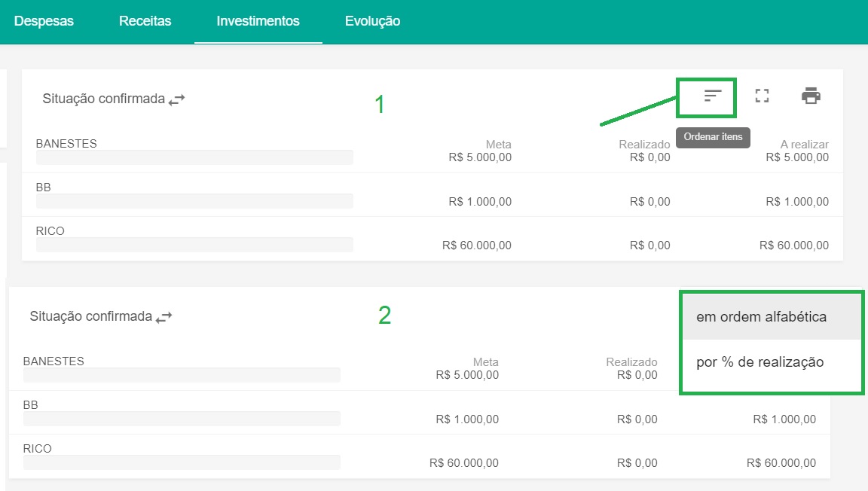The image size is (868, 491).
Task: Open the BB item in first panel
Action: point(44,188)
